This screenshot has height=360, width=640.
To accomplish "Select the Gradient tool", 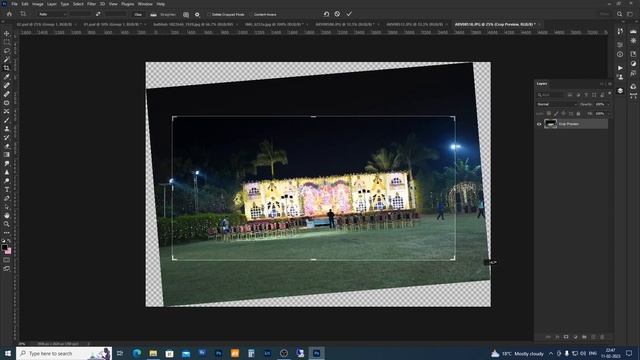I will (7, 155).
